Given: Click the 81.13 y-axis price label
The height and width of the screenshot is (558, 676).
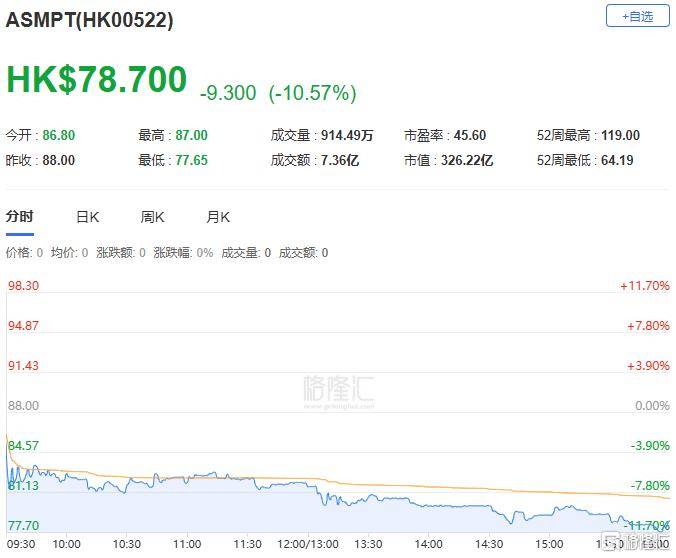Looking at the screenshot, I should tap(23, 486).
